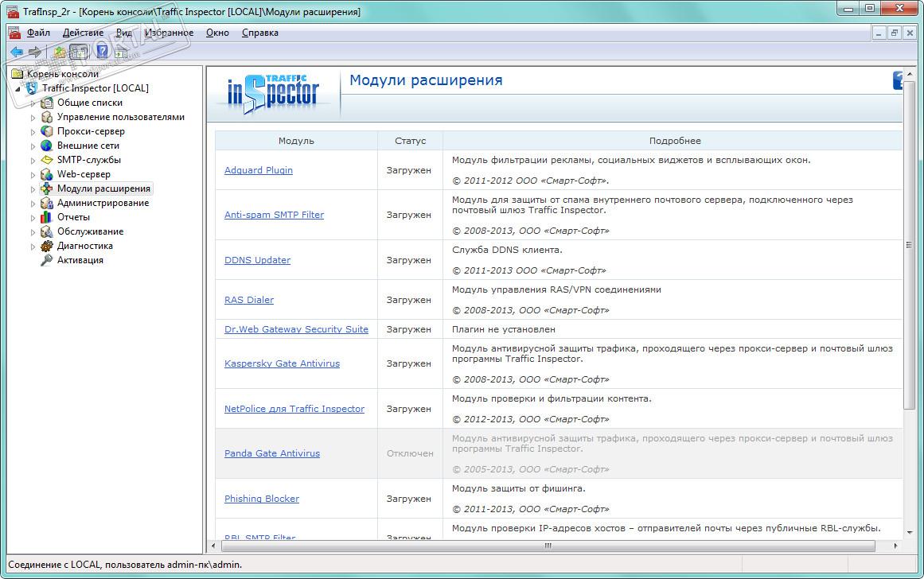This screenshot has height=579, width=924.
Task: Click the Dr.Web Gateway Security Suite link
Action: tap(296, 329)
